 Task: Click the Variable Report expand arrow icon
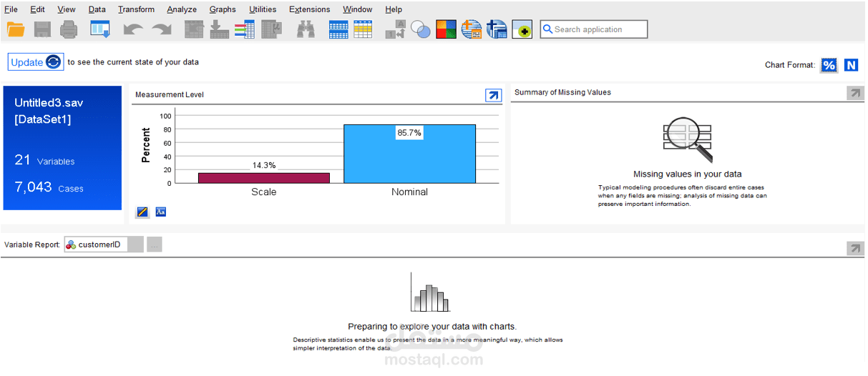tap(855, 248)
